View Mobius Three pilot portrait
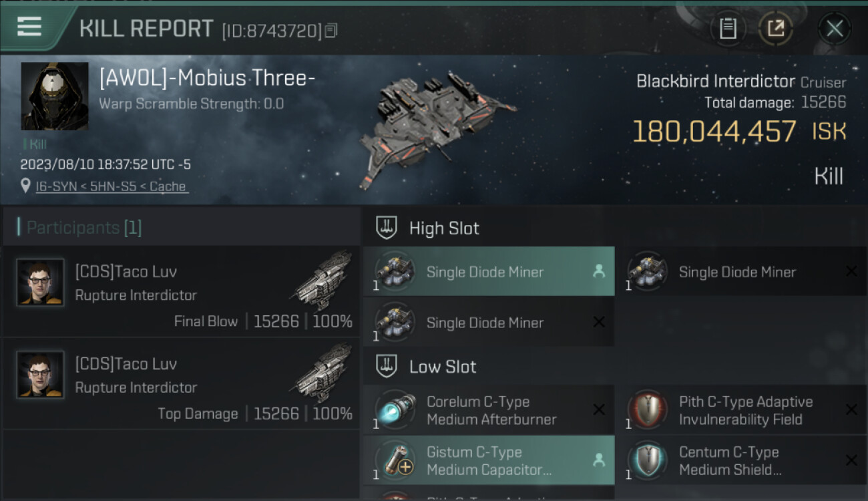 point(55,96)
